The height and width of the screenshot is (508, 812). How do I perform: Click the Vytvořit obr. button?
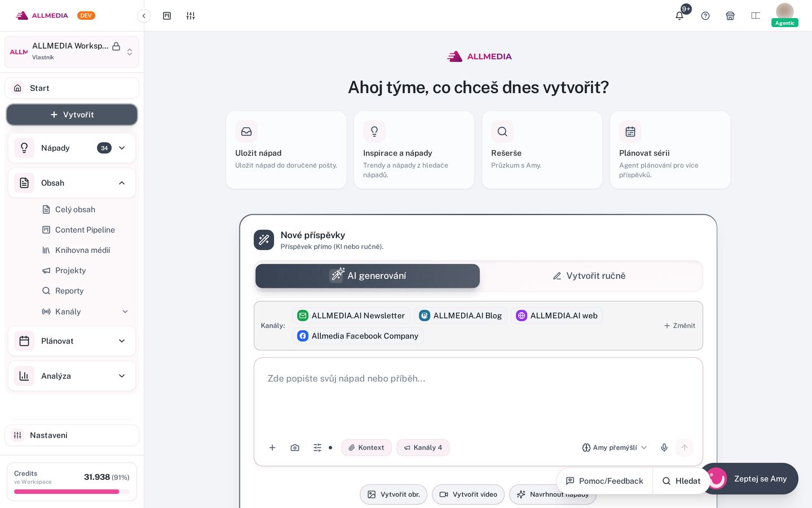point(394,494)
